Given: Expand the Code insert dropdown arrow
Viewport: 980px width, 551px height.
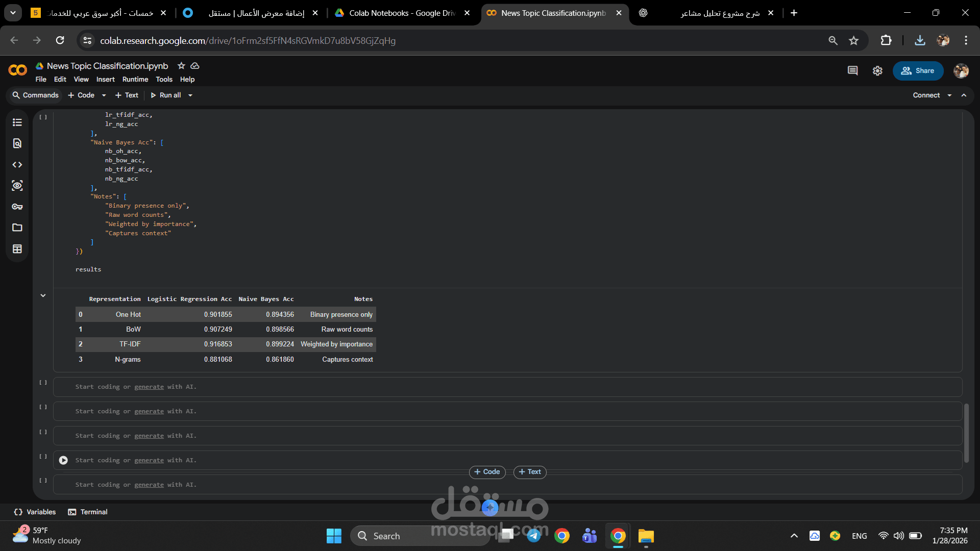Looking at the screenshot, I should click(x=104, y=95).
